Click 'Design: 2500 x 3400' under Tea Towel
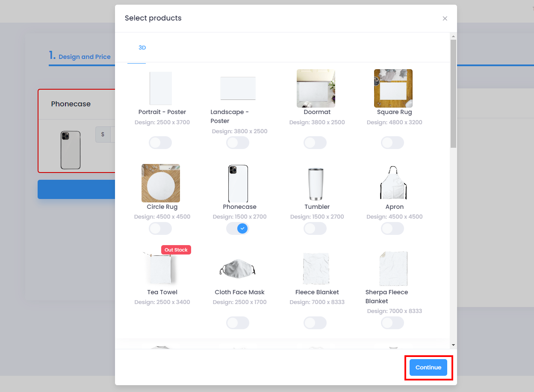Image resolution: width=534 pixels, height=392 pixels. pyautogui.click(x=162, y=302)
